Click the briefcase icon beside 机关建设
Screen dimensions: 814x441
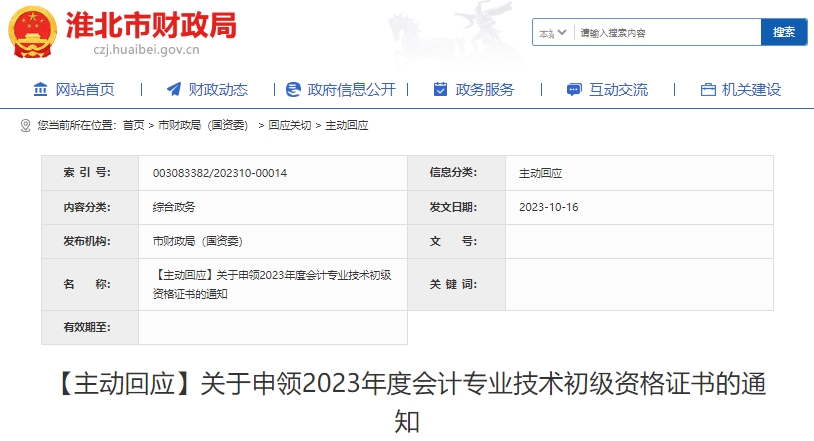(x=708, y=90)
